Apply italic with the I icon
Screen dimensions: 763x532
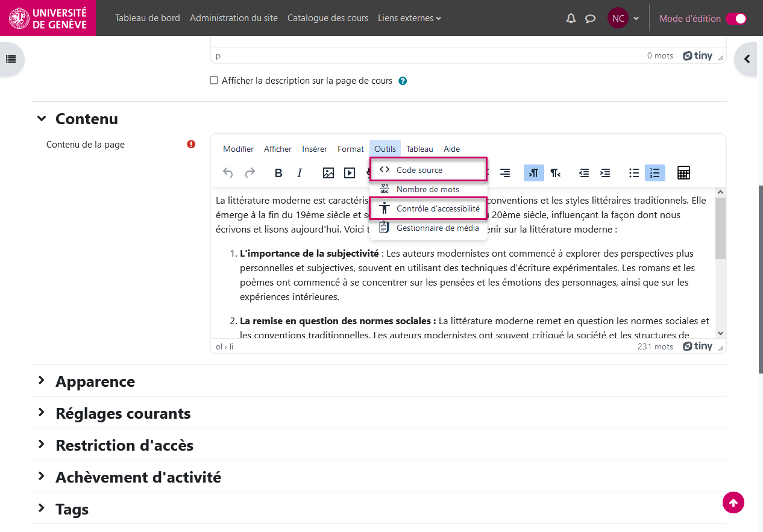[300, 174]
